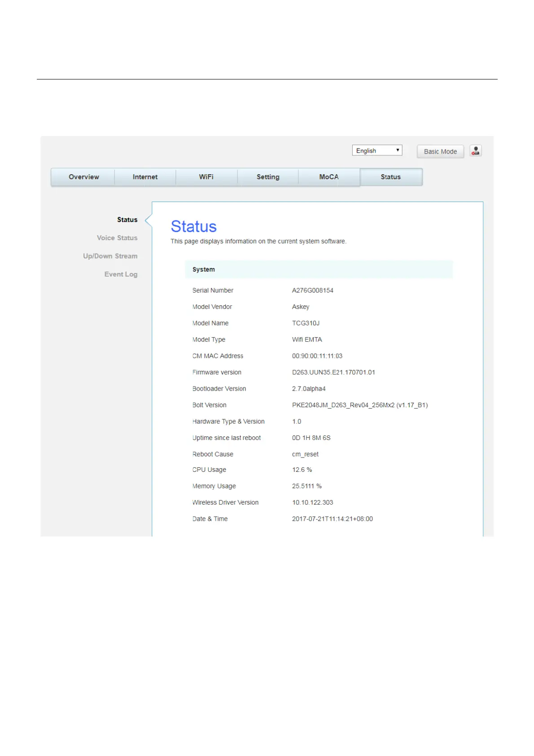View the Up/Down Stream page

[x=110, y=256]
